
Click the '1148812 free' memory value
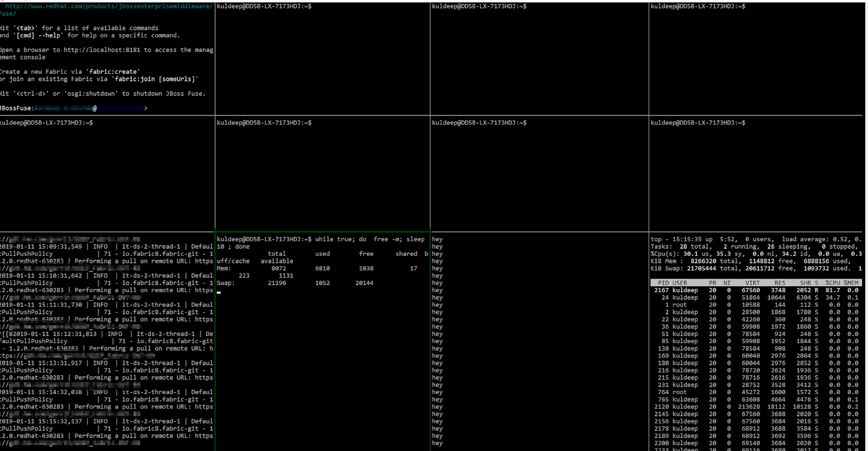coord(771,261)
